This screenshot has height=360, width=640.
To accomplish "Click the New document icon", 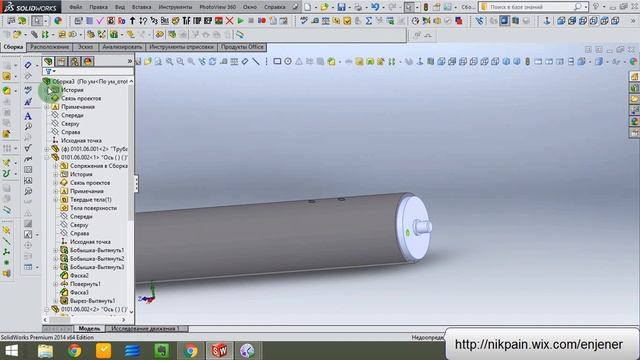I will tap(308, 7).
